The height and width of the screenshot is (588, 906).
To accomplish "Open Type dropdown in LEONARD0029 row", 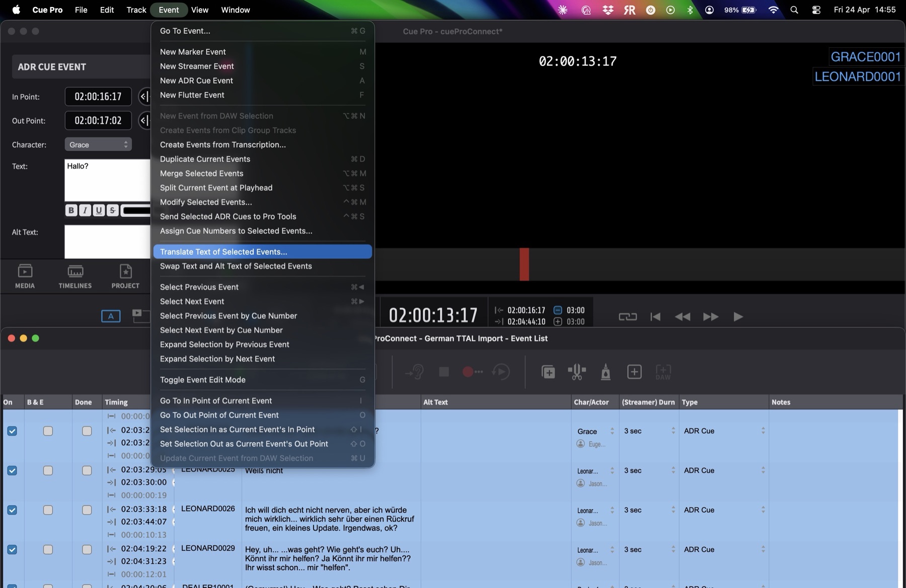I will (724, 549).
